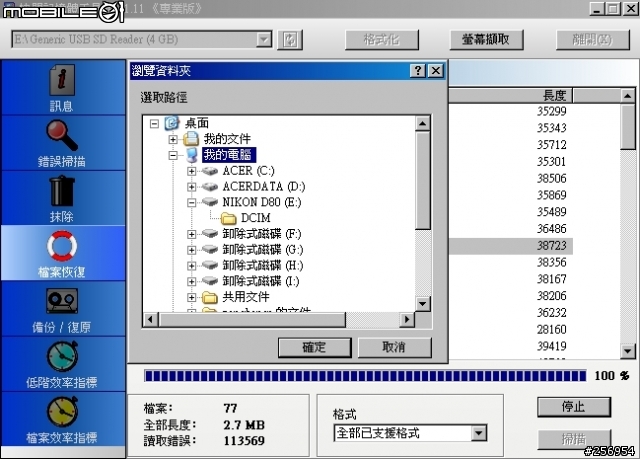Expand the 卸除式磁碟 (F:) node
This screenshot has height=459, width=640.
coord(191,234)
